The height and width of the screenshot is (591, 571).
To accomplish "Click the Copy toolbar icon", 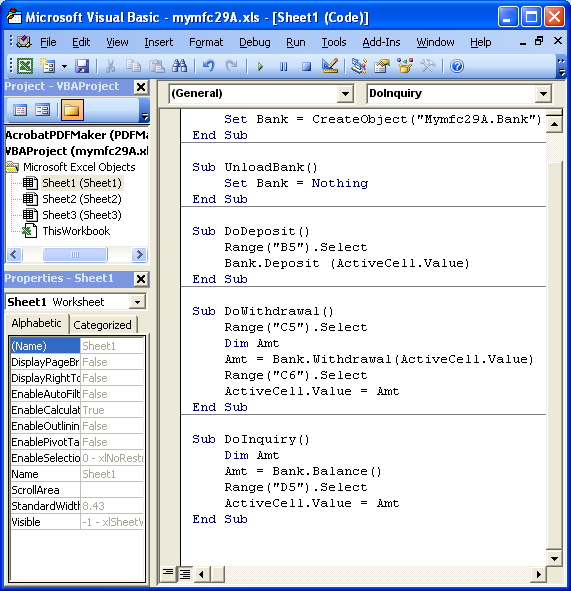I will (133, 66).
